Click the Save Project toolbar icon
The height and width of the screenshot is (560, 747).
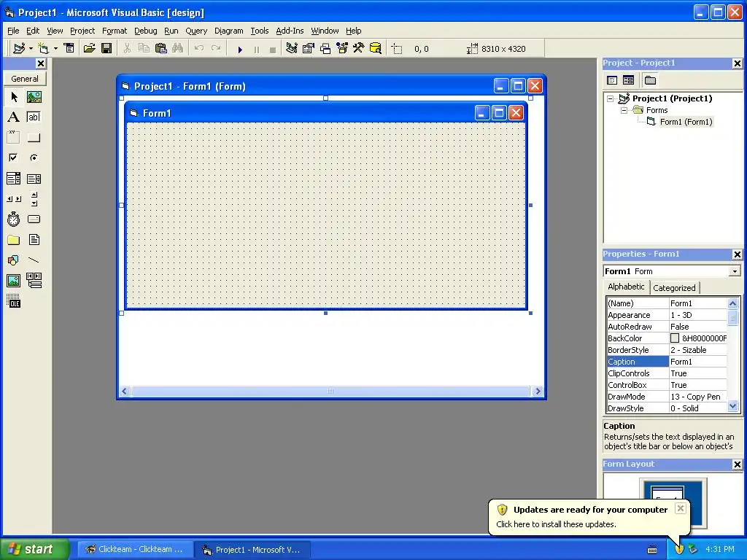[107, 48]
